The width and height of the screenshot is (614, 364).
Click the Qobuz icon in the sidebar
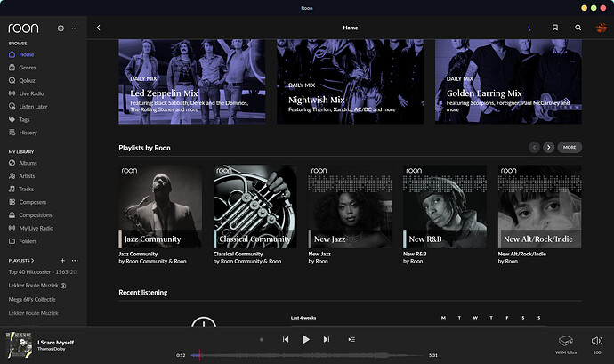pos(12,80)
